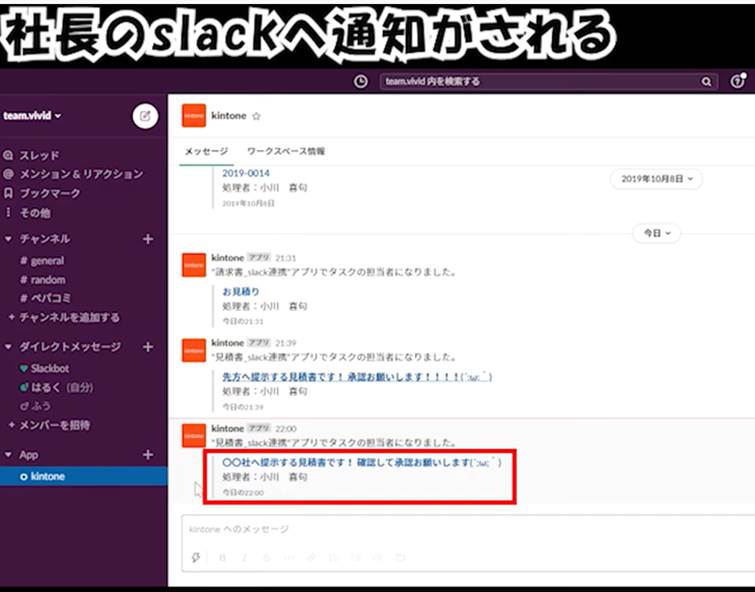Click kintone avatar of 22:00 message

click(194, 436)
